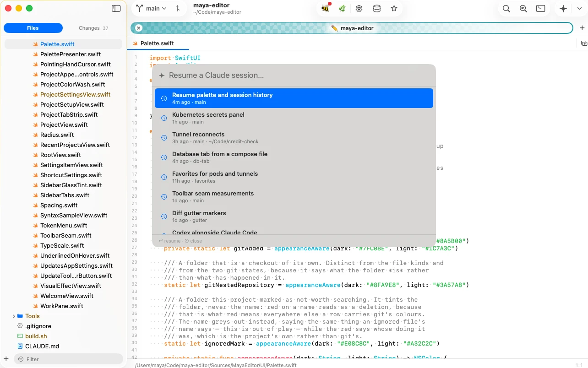Click the Resume a Claude session search field
This screenshot has width=588, height=368.
click(294, 75)
